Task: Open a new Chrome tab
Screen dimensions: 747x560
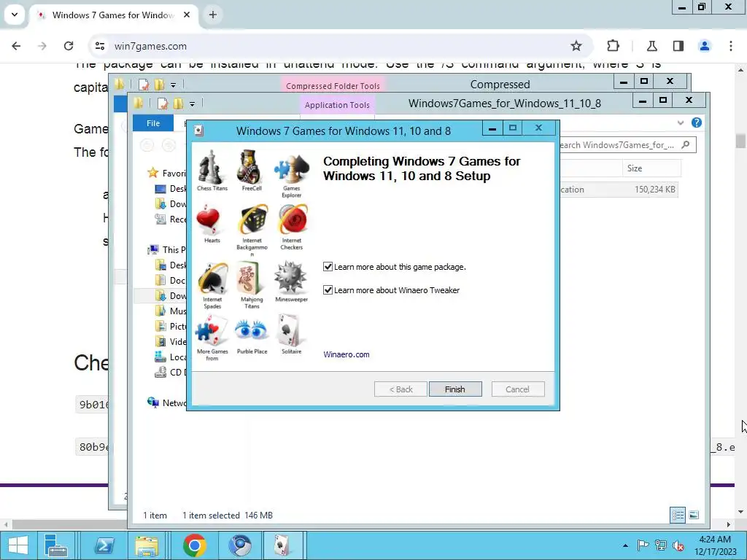Action: coord(213,15)
